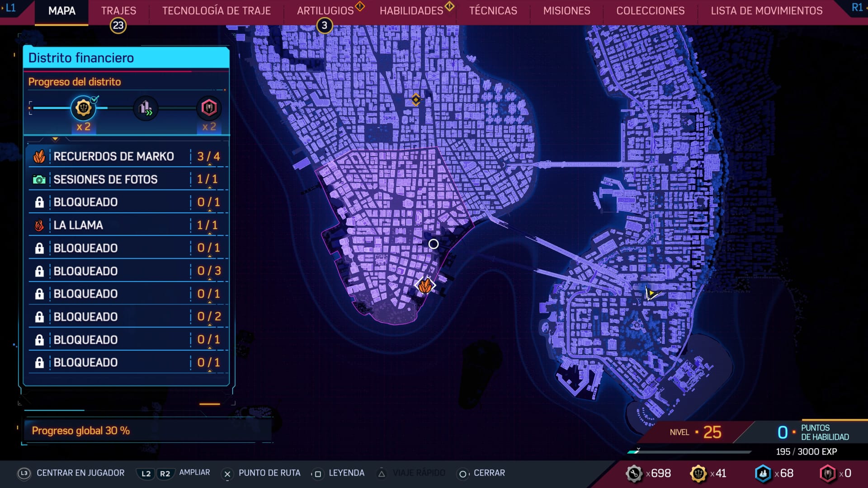
Task: Select the gold tech token progress icon
Action: coord(84,108)
